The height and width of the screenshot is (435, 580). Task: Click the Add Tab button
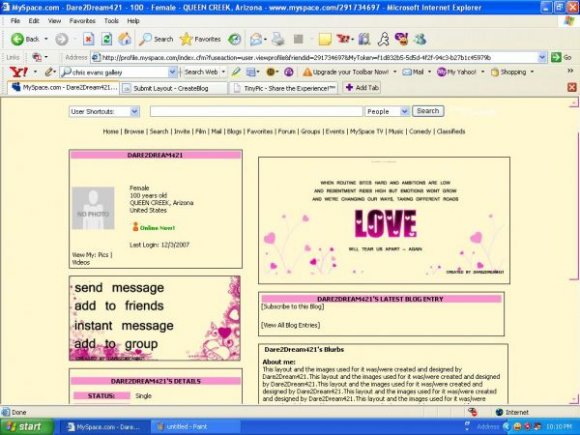[362, 88]
